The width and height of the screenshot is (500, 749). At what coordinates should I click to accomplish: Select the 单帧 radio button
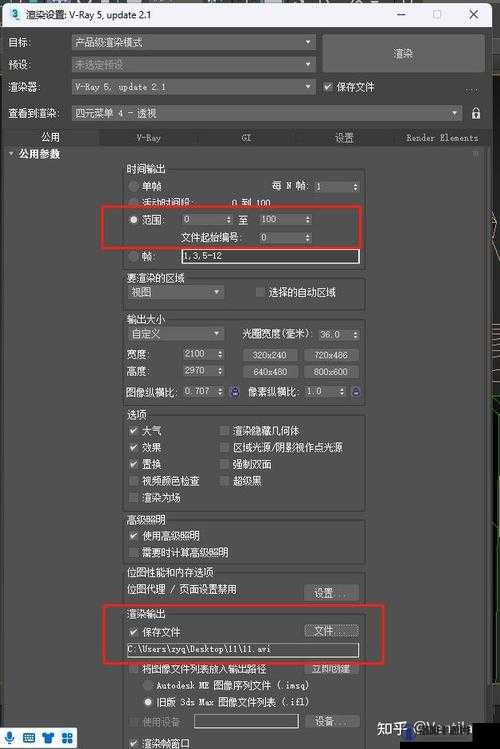pyautogui.click(x=133, y=185)
